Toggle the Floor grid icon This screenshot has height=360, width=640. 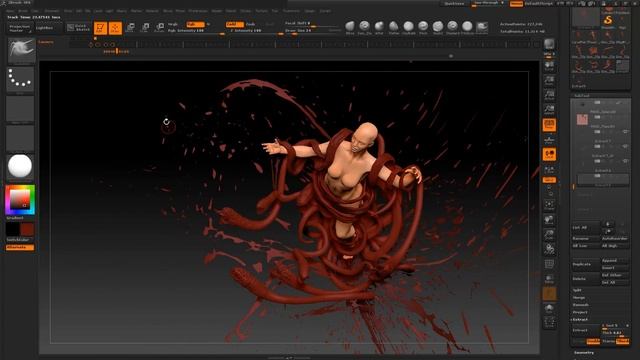tap(549, 140)
